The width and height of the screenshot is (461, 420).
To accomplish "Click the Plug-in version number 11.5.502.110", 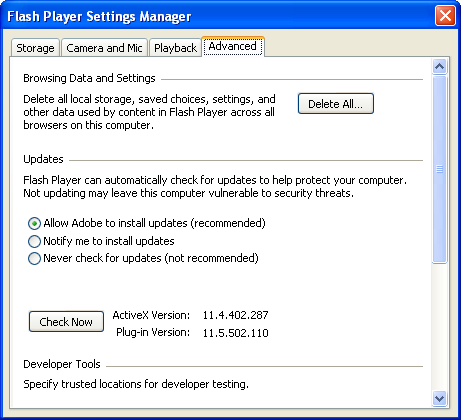I will (x=236, y=333).
